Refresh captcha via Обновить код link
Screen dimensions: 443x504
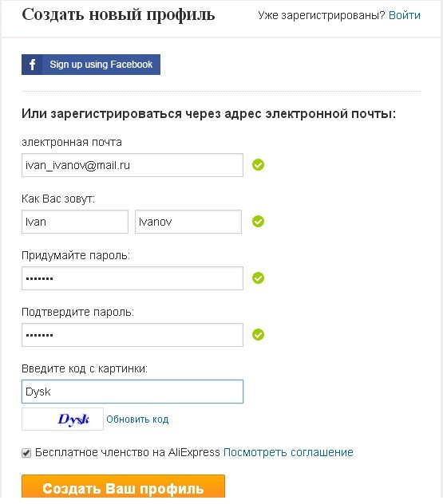point(137,419)
